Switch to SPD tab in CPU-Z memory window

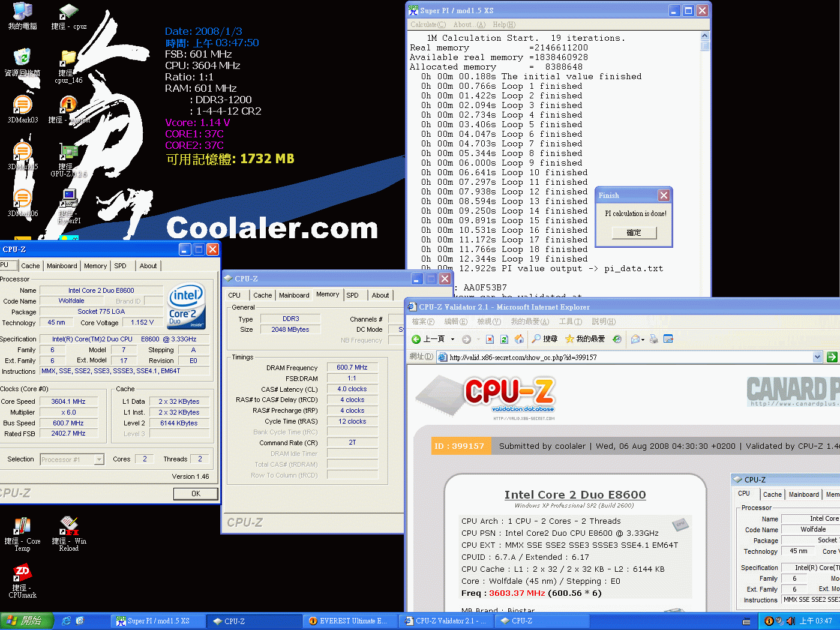point(353,295)
